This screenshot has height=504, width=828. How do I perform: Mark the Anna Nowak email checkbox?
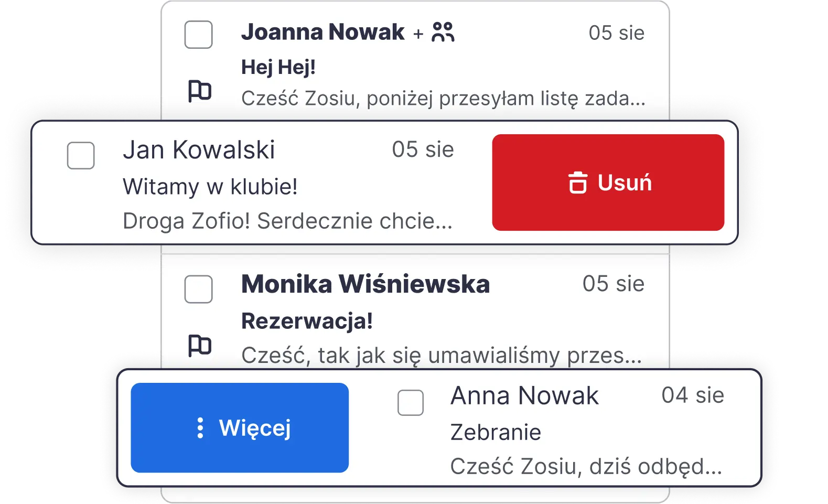(411, 403)
